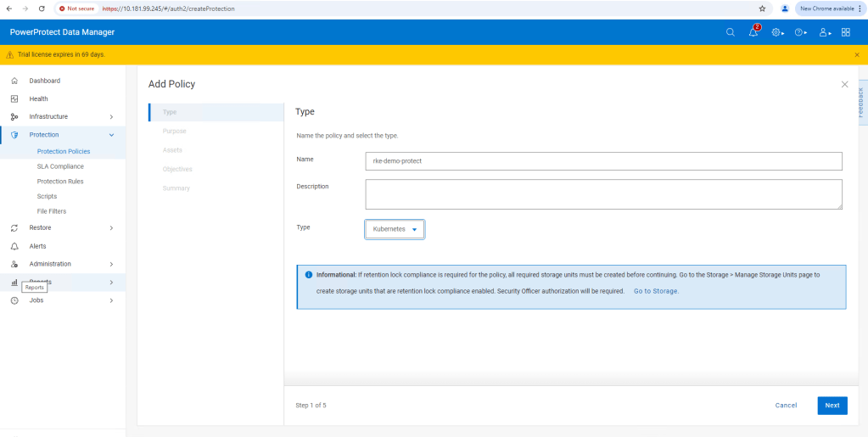
Task: Follow the Go to Storage link
Action: (x=656, y=291)
